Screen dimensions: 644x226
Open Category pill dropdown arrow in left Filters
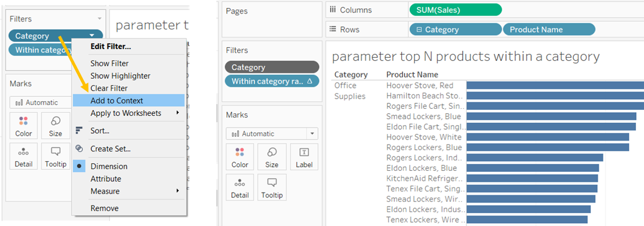point(92,36)
